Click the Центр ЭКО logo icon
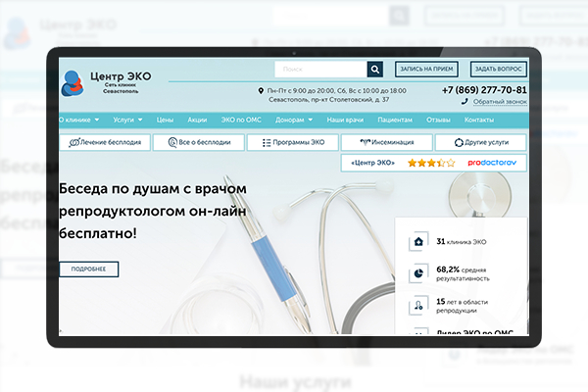Viewport: 588px width, 392px height. point(73,83)
